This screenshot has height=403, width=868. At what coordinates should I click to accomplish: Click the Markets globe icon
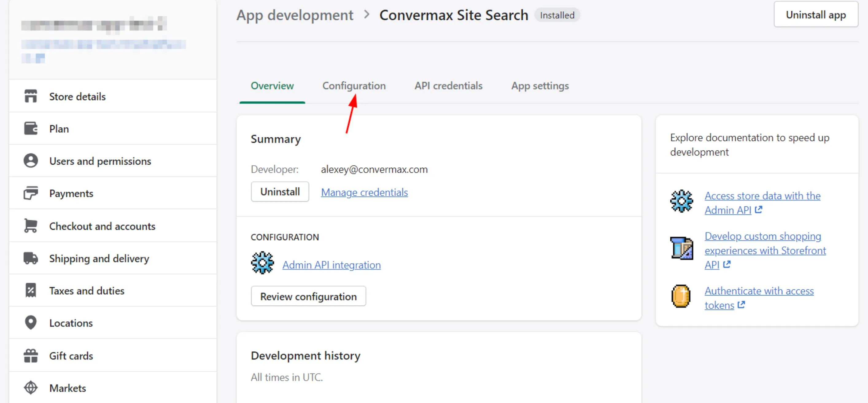click(x=31, y=388)
